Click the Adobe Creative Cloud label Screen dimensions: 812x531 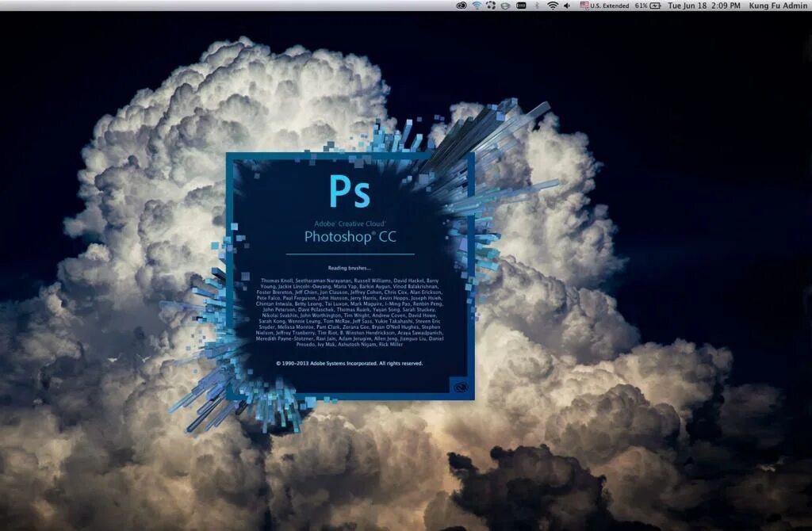tap(350, 223)
